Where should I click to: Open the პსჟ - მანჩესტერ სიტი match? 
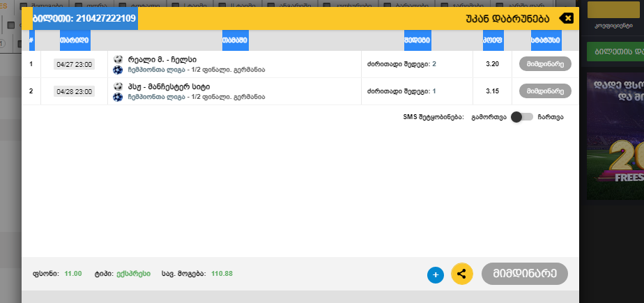click(169, 86)
